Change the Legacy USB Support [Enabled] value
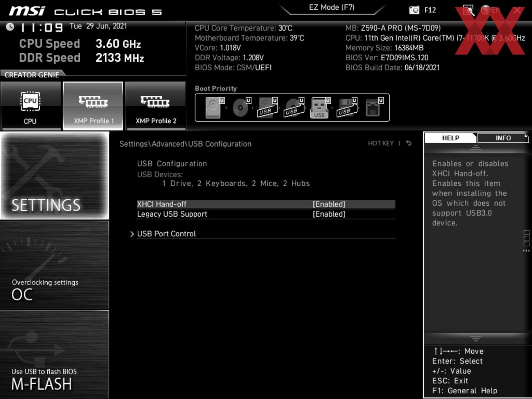This screenshot has width=532, height=399. 329,214
